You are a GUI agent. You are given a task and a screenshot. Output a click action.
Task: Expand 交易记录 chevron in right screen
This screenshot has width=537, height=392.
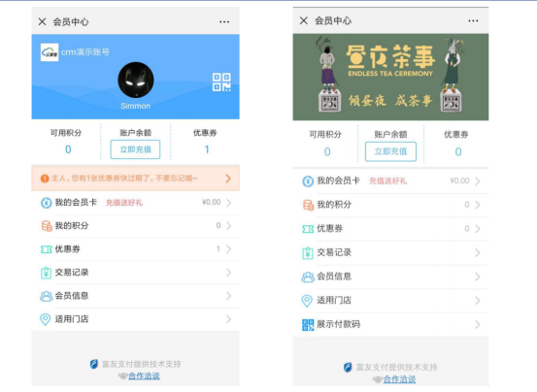[478, 253]
